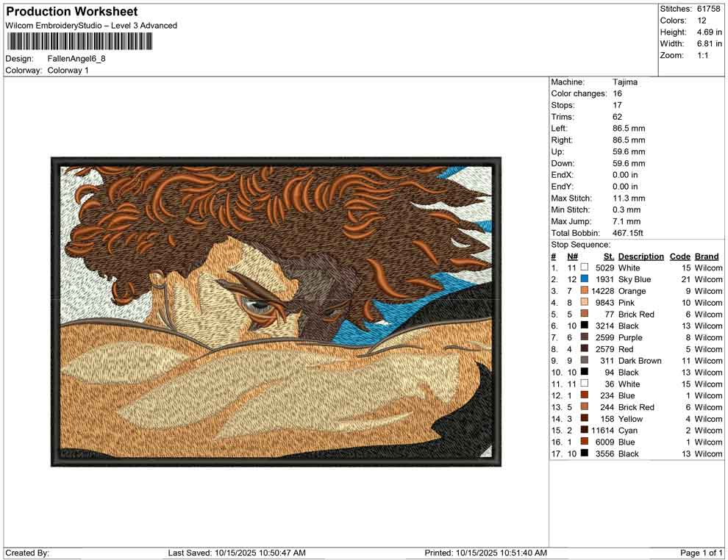Select the white swatch in stop 1
The width and height of the screenshot is (728, 560).
[x=585, y=268]
